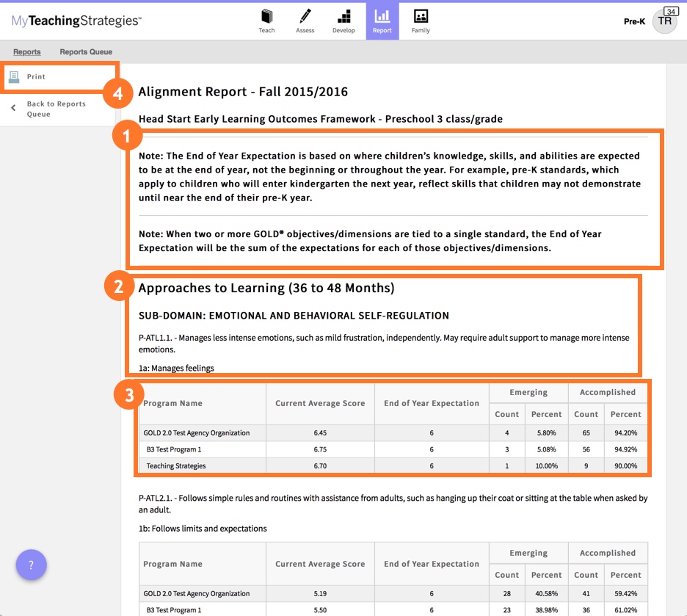Open the Reports Queue tab
Screen dimensions: 687x616
pos(84,51)
